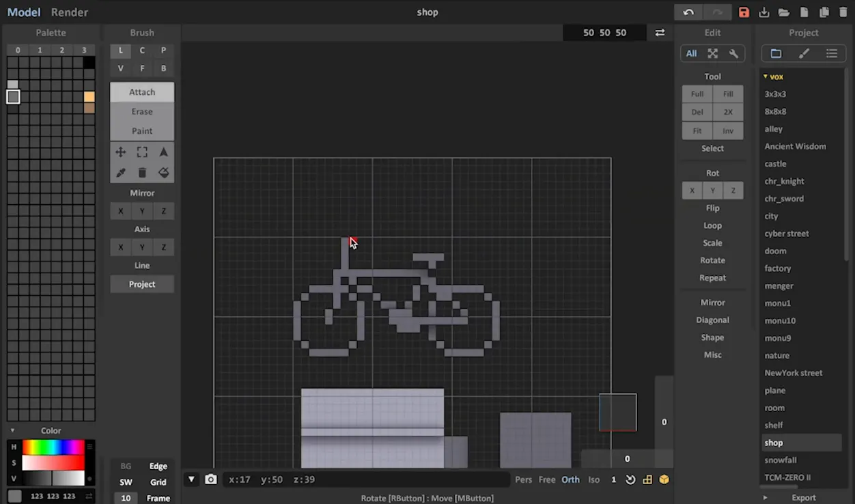The height and width of the screenshot is (504, 855).
Task: Choose the Erase brush mode
Action: [142, 111]
